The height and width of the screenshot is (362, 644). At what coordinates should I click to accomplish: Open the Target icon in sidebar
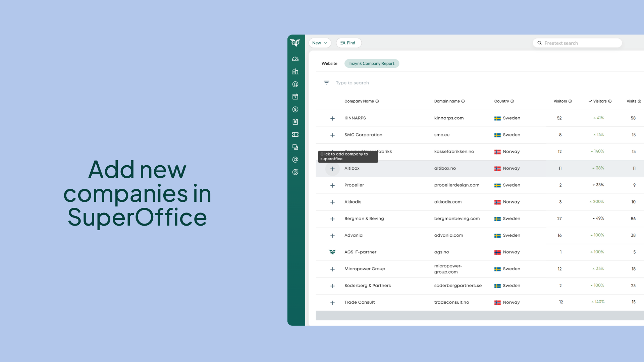tap(295, 172)
